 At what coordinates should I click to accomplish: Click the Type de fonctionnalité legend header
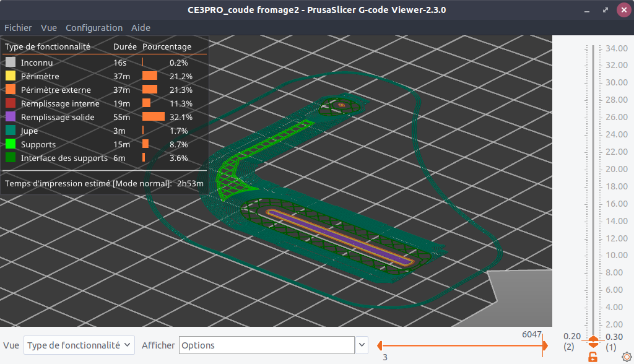point(48,46)
